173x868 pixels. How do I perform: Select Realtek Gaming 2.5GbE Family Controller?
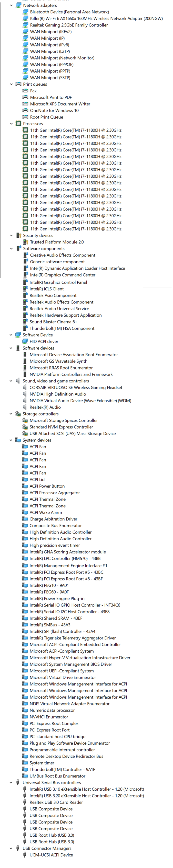pos(69,25)
